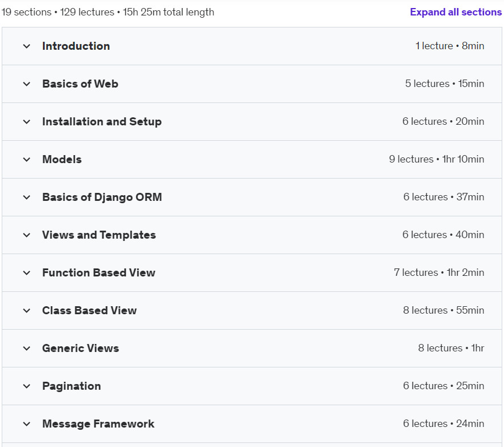Viewport: 504px width, 447px height.
Task: Click the '6 lectures • 40min' text
Action: pyautogui.click(x=443, y=235)
